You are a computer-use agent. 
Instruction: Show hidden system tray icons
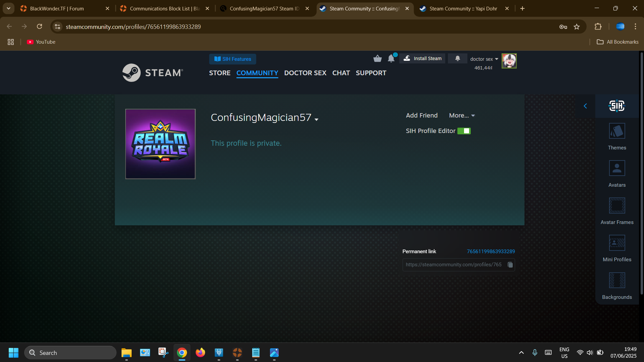[521, 353]
